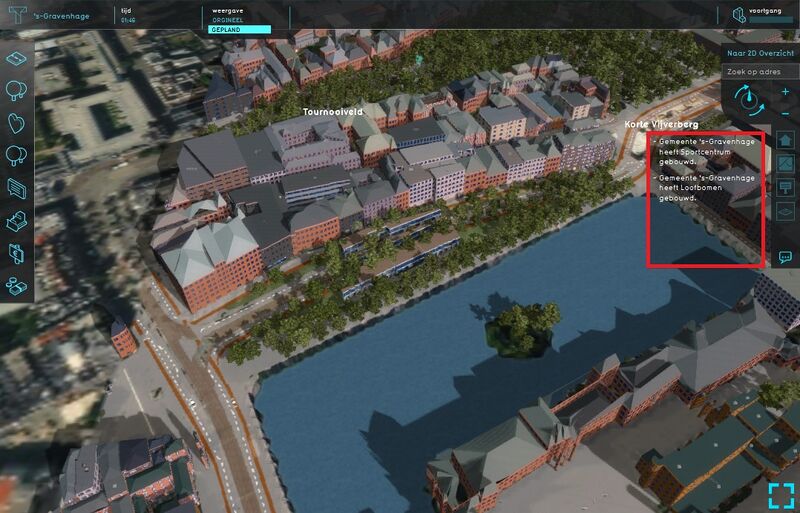Zoom out with the minus button

tap(785, 113)
